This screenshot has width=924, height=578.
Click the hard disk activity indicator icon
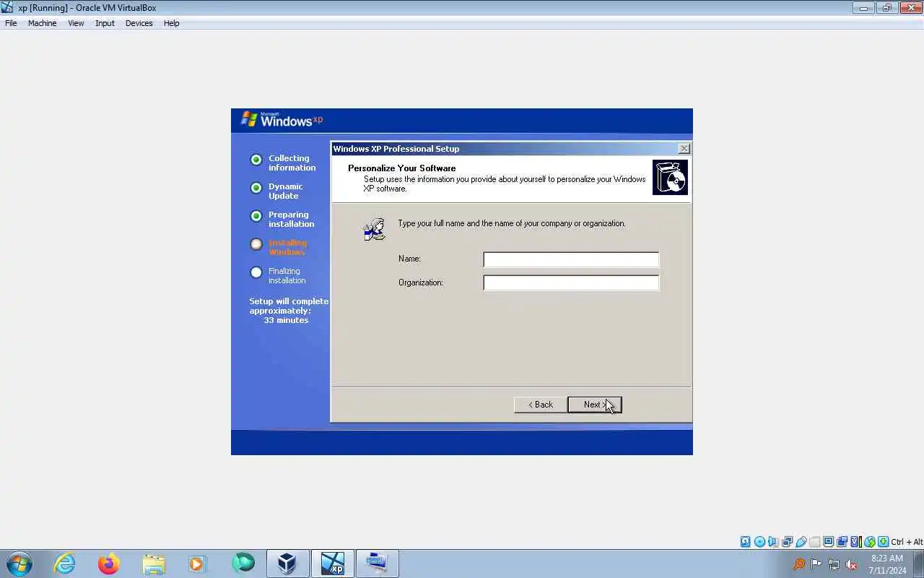tap(746, 542)
